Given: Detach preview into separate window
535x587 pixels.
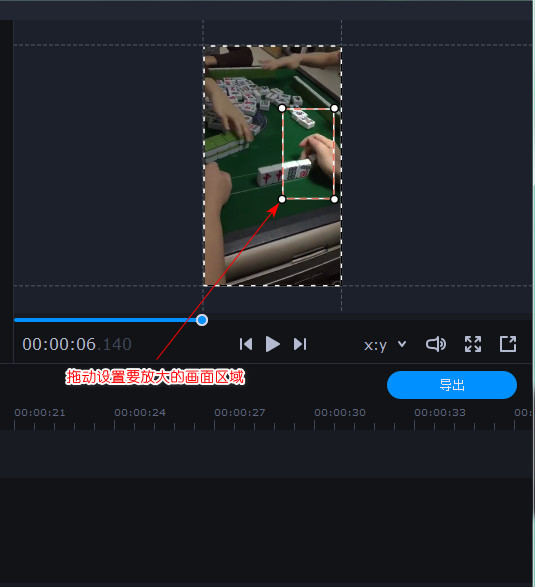Looking at the screenshot, I should coord(508,344).
